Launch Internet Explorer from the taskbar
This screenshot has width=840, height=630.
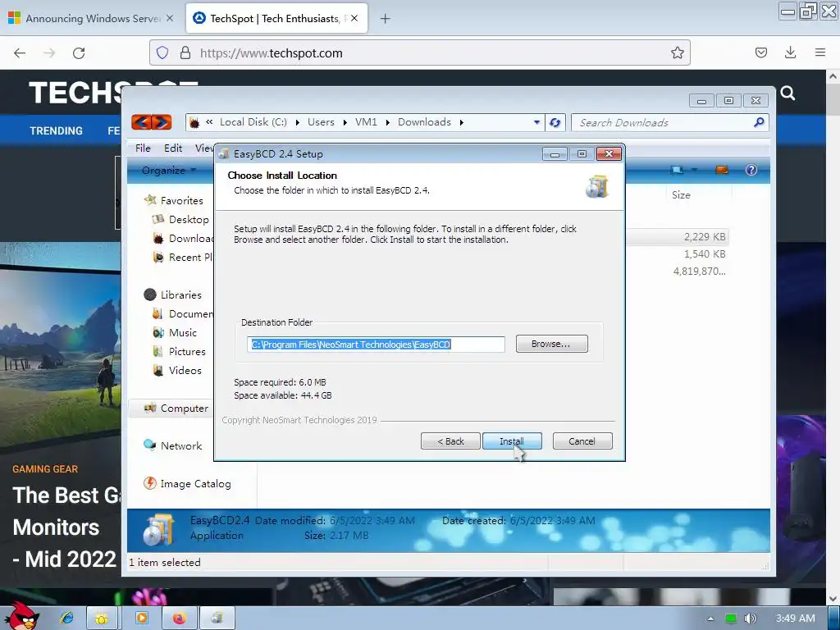67,619
